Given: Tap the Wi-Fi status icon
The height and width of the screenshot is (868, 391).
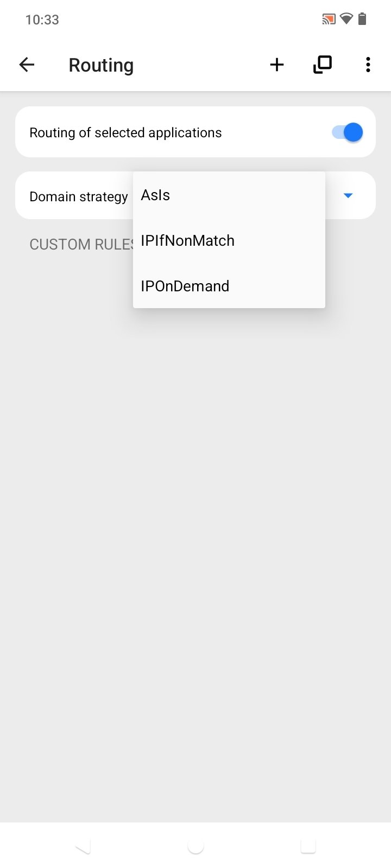Looking at the screenshot, I should pyautogui.click(x=346, y=20).
